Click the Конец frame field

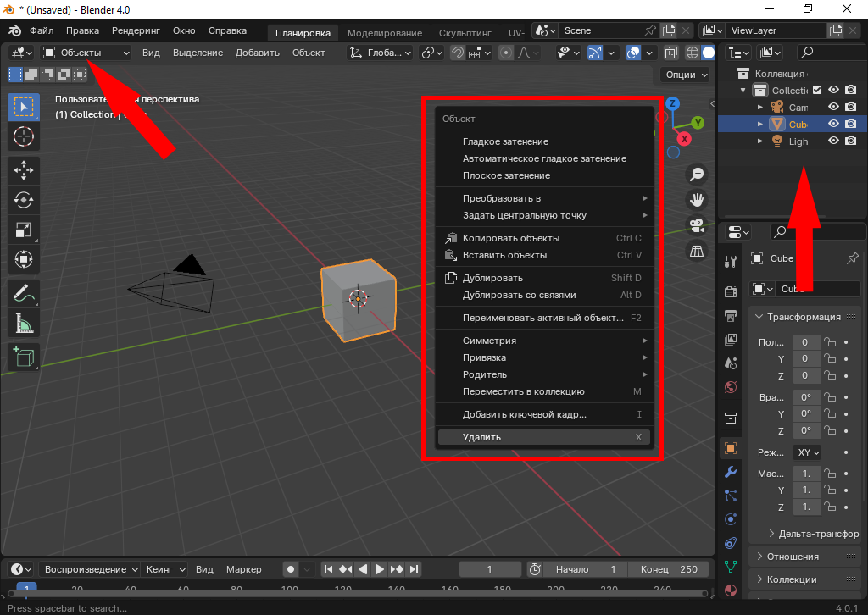coord(670,569)
